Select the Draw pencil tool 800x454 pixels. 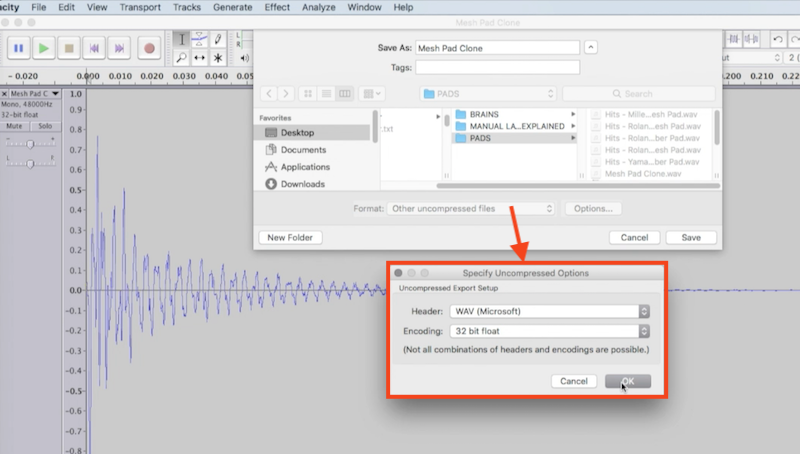[x=218, y=38]
